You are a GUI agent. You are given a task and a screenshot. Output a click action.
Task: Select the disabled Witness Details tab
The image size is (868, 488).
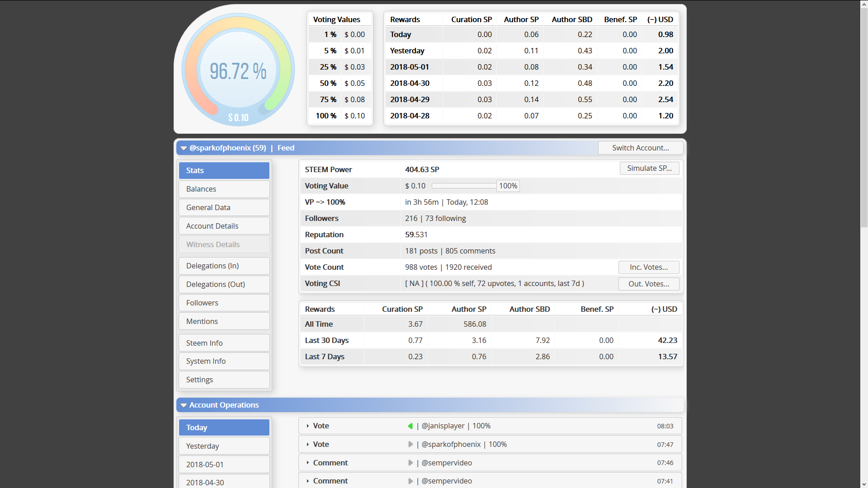coord(224,244)
